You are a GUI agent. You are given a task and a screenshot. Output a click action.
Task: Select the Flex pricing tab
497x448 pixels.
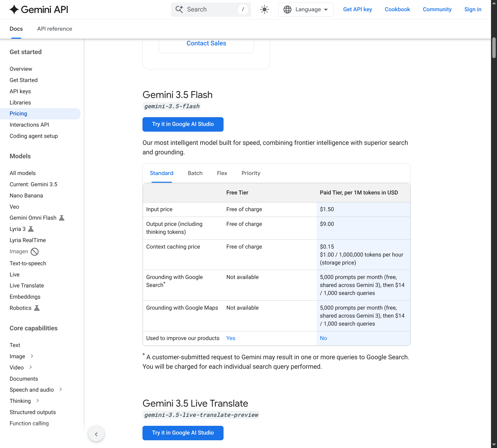222,173
